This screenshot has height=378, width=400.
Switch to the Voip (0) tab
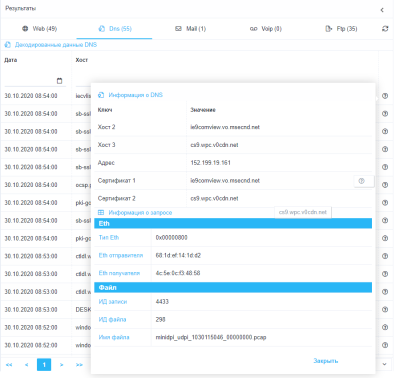[266, 29]
